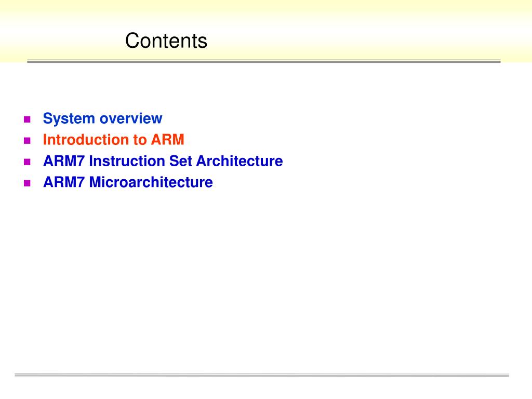The width and height of the screenshot is (532, 399).
Task: Click the 'ARM7 Microarchitecture' bullet text
Action: (128, 182)
